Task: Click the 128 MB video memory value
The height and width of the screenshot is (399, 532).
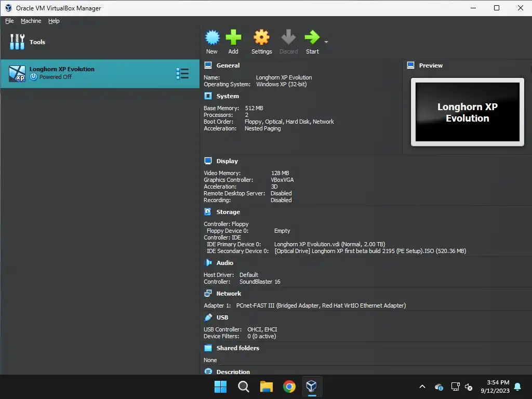Action: 280,173
